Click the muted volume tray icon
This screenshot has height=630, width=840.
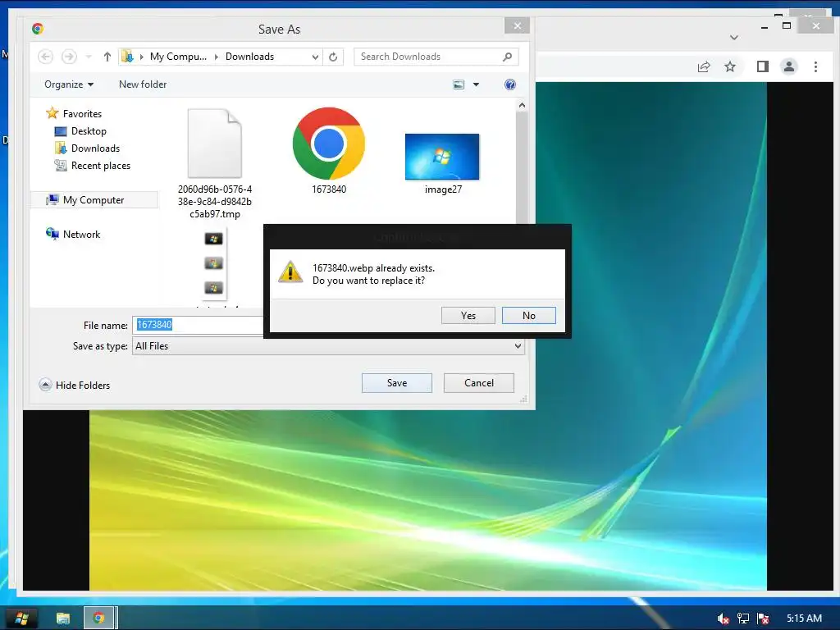pyautogui.click(x=723, y=619)
